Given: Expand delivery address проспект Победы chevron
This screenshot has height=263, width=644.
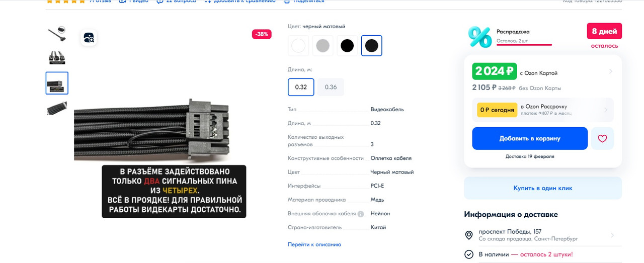Looking at the screenshot, I should tap(612, 235).
